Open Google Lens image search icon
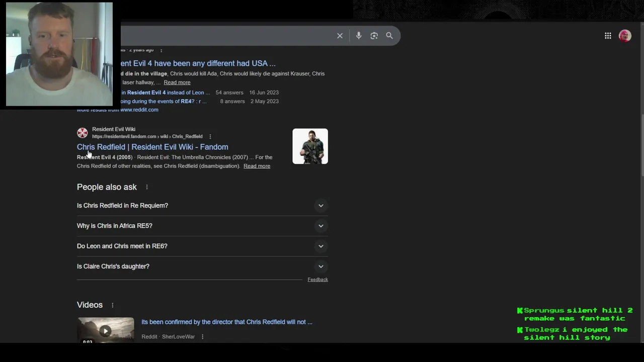The height and width of the screenshot is (362, 644). coord(374,36)
